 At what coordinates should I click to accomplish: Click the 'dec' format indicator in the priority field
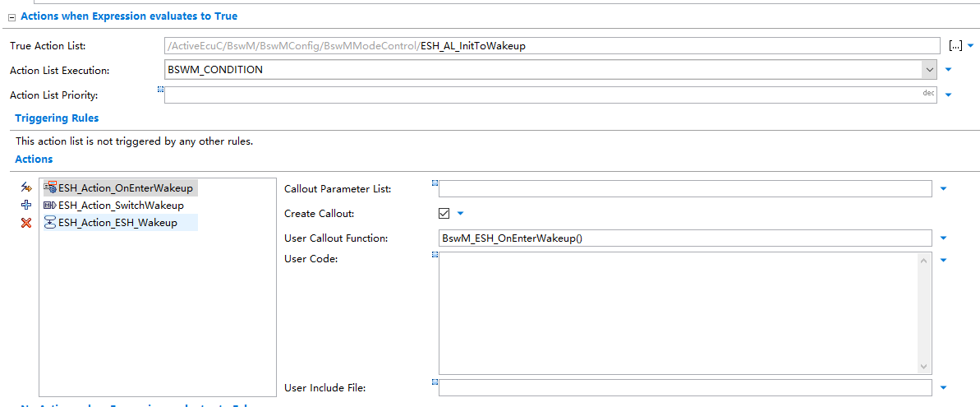coord(929,93)
